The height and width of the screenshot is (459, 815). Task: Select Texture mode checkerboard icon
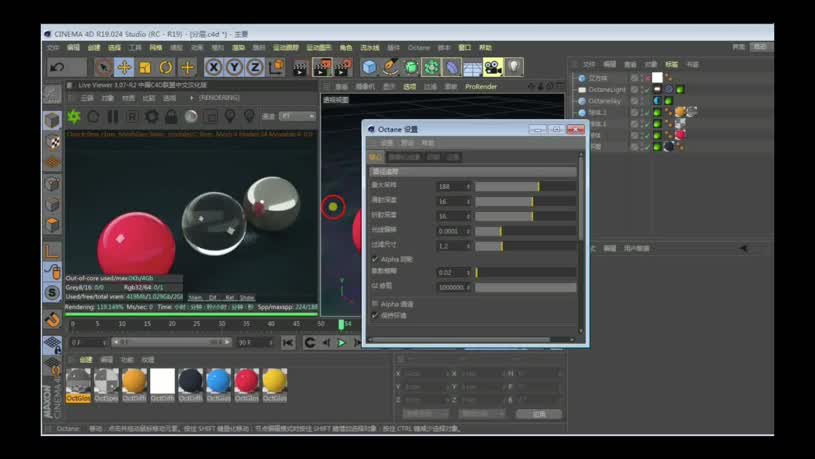coord(52,141)
